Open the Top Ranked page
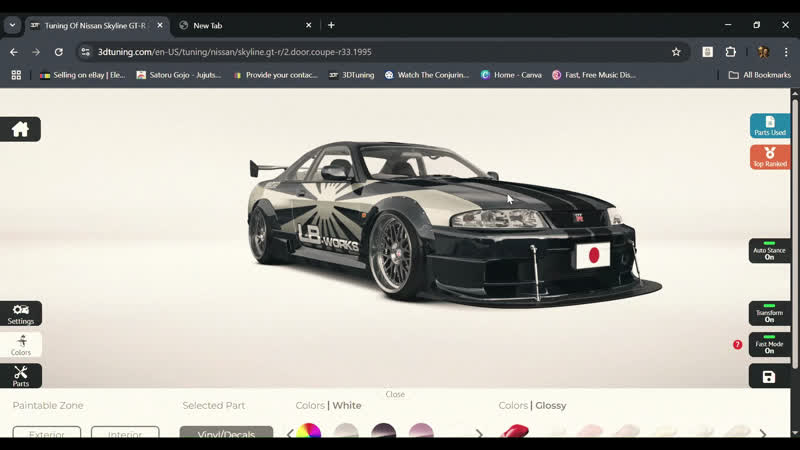Viewport: 800px width, 450px height. [770, 157]
